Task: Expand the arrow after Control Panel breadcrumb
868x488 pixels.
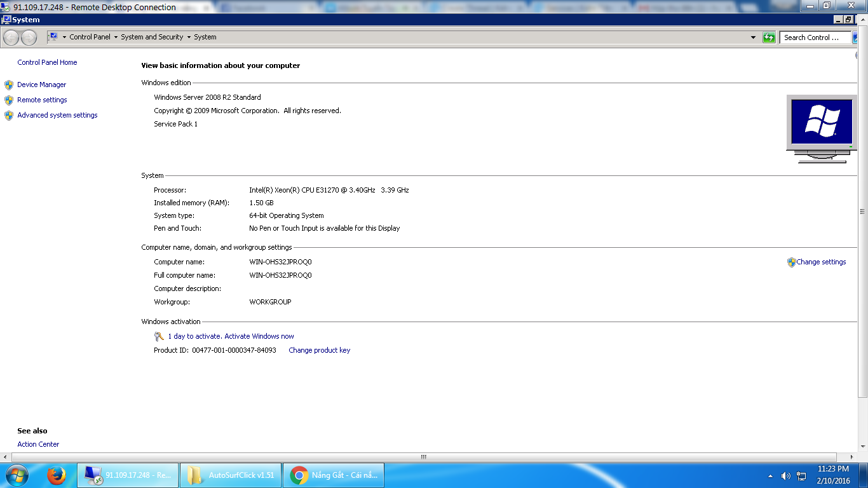Action: click(x=116, y=37)
